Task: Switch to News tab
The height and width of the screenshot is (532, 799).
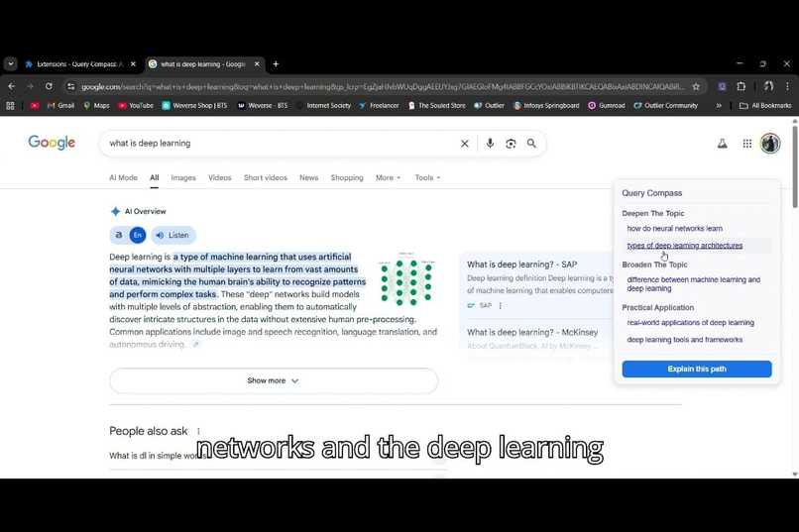Action: pos(309,177)
